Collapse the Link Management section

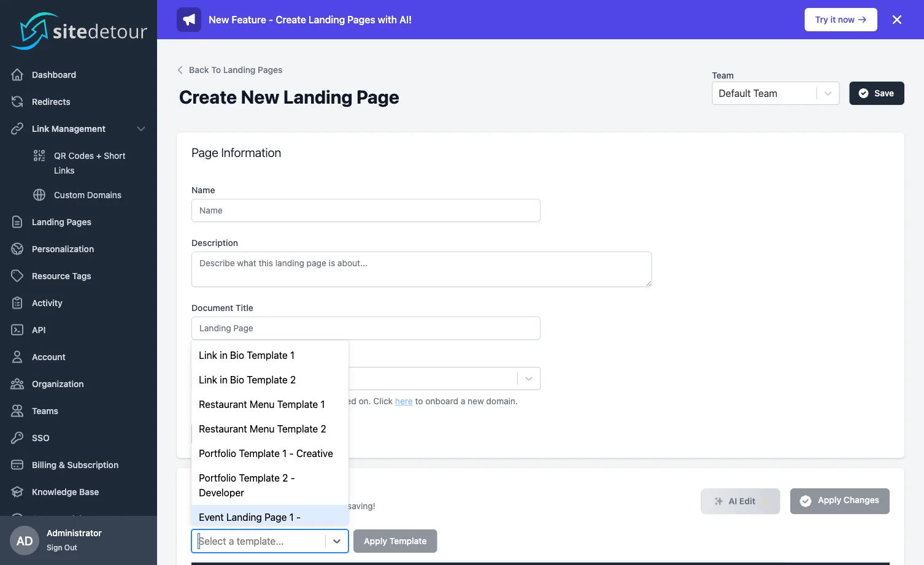141,129
